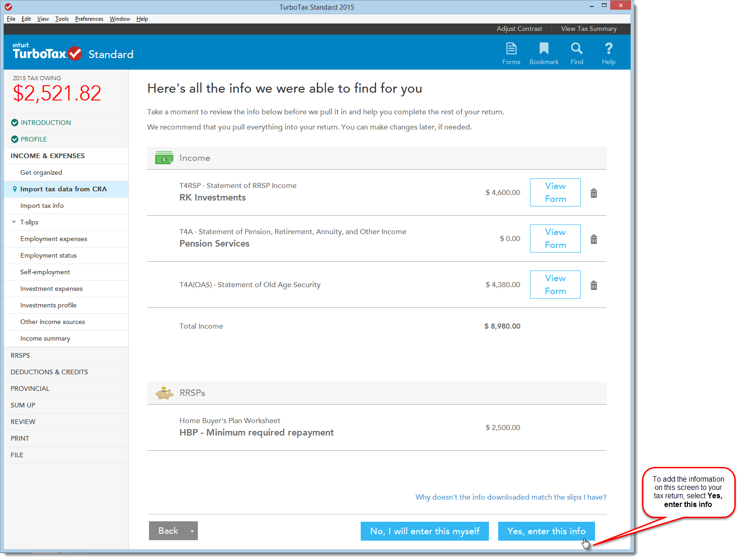Open Self-employment step
This screenshot has height=560, width=738.
(x=66, y=272)
